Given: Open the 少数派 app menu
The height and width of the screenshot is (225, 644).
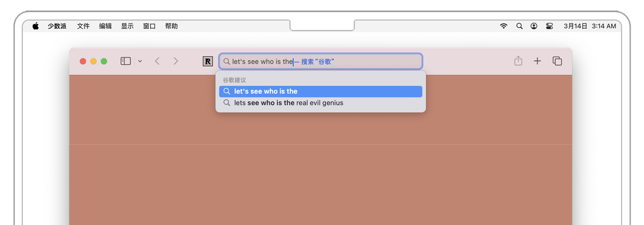Looking at the screenshot, I should tap(57, 26).
